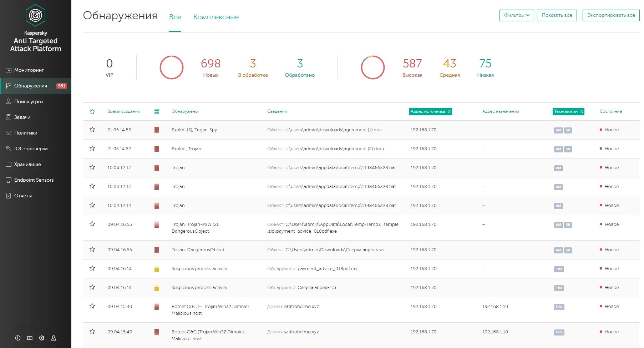Screen dimensions: 644x348
Task: Star the Trojan-PSW (2) detection row
Action: point(92,224)
